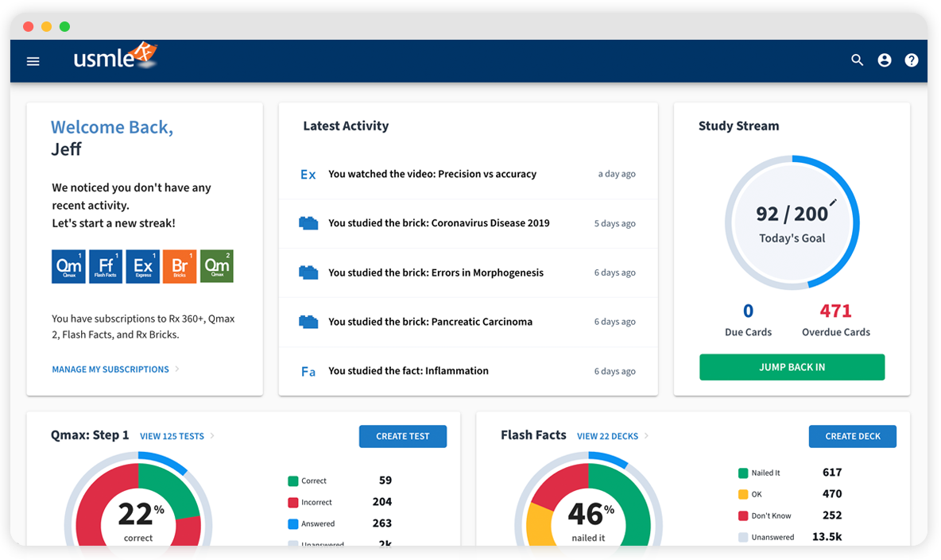Click the green Correct legend swatch
This screenshot has width=941, height=560.
pyautogui.click(x=292, y=481)
